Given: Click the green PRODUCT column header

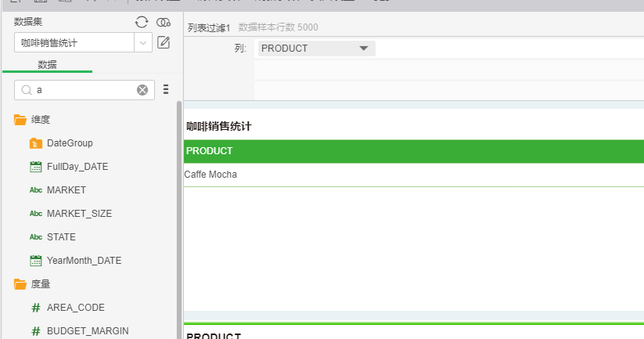Looking at the screenshot, I should click(x=413, y=151).
